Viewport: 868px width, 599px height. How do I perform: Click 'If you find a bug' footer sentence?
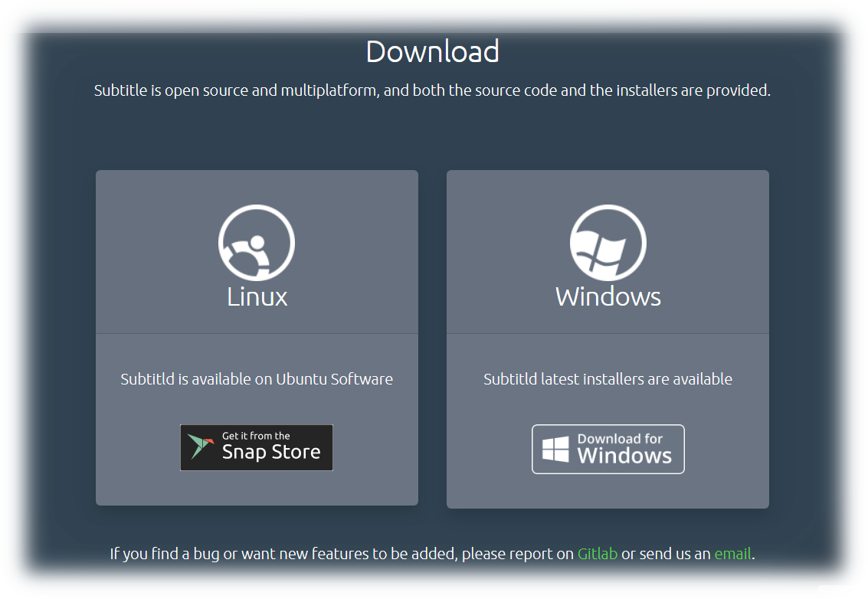tap(432, 554)
